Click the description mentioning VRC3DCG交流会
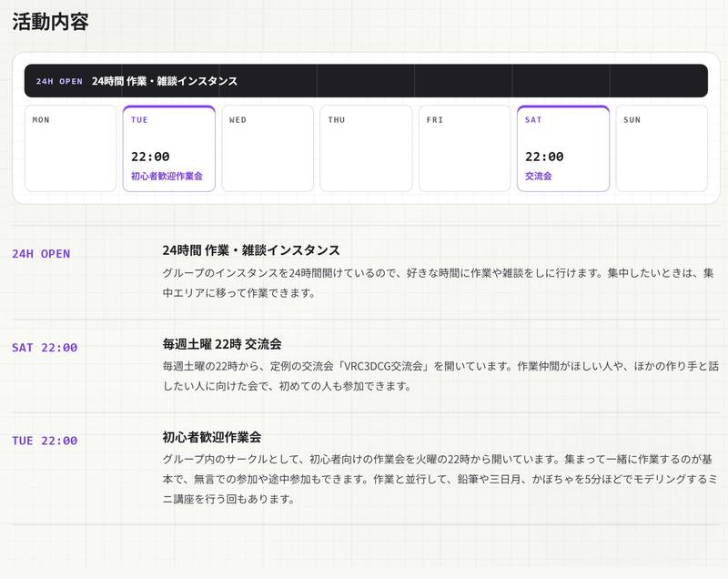 coord(440,376)
